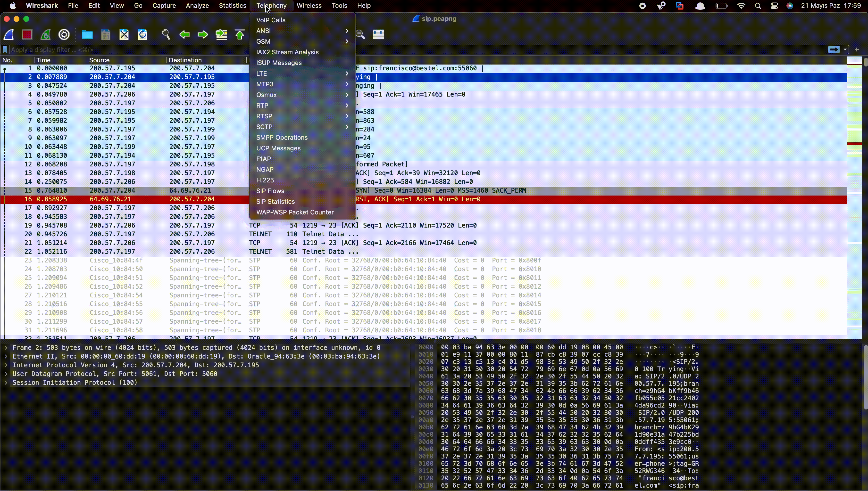
Task: Add a display filter button with plus icon
Action: 857,49
